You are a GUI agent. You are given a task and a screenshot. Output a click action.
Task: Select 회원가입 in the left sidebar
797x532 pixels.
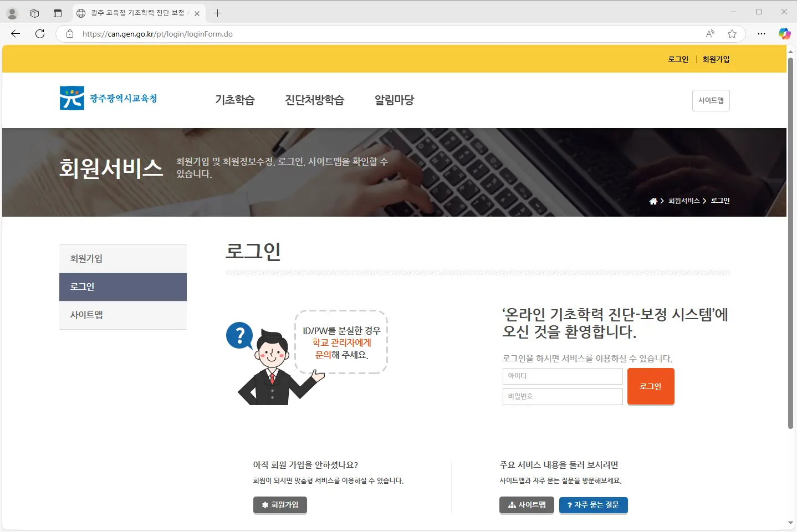point(86,259)
